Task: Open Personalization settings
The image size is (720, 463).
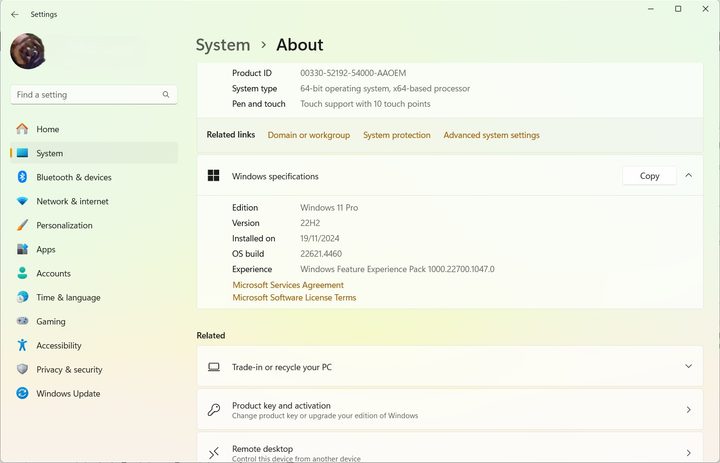Action: point(94,225)
